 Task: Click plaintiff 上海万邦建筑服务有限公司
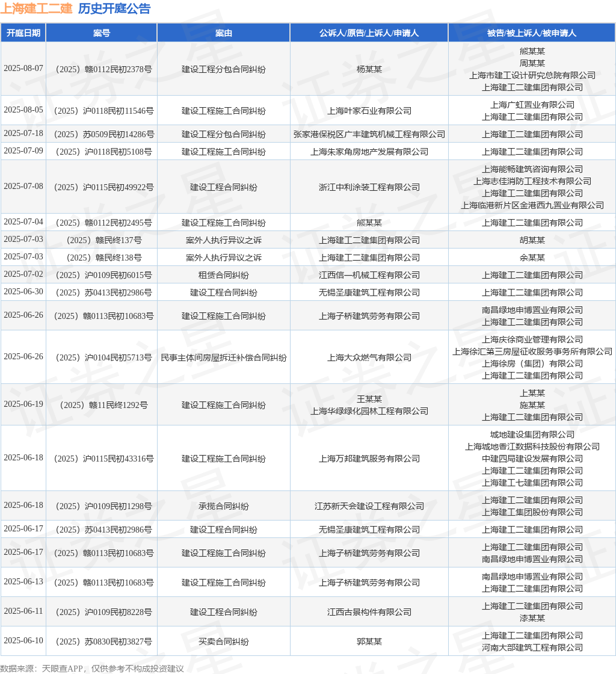pyautogui.click(x=369, y=459)
